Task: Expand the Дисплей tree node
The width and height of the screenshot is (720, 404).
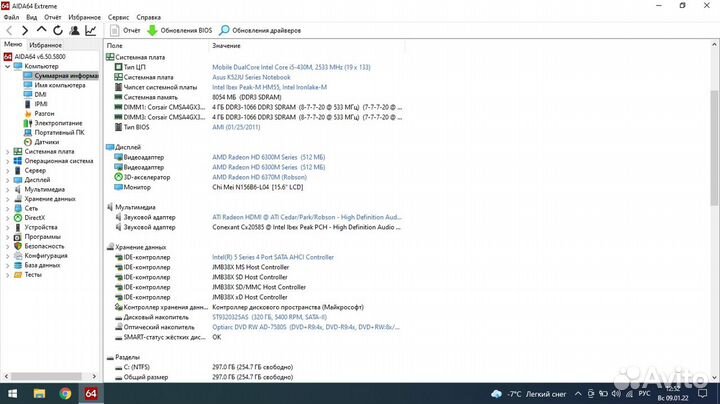Action: [x=7, y=180]
